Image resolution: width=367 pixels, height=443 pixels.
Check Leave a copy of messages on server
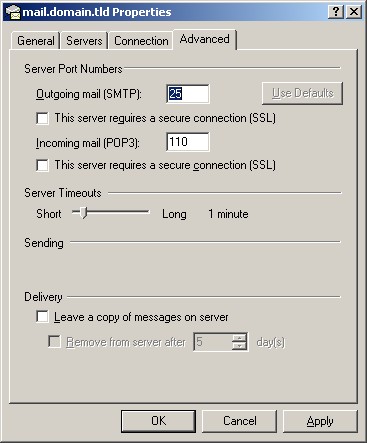pyautogui.click(x=42, y=317)
